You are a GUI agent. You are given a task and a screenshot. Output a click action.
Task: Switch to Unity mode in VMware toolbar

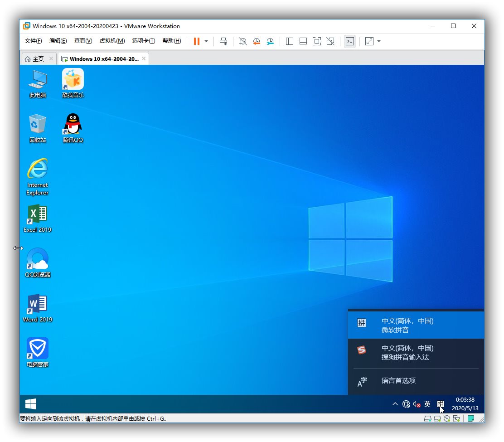click(x=330, y=41)
